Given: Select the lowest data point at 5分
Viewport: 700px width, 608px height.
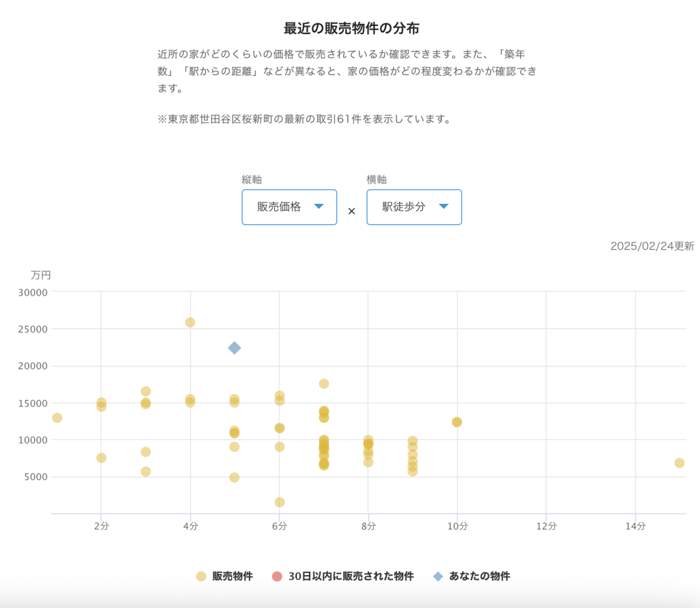Looking at the screenshot, I should [234, 477].
